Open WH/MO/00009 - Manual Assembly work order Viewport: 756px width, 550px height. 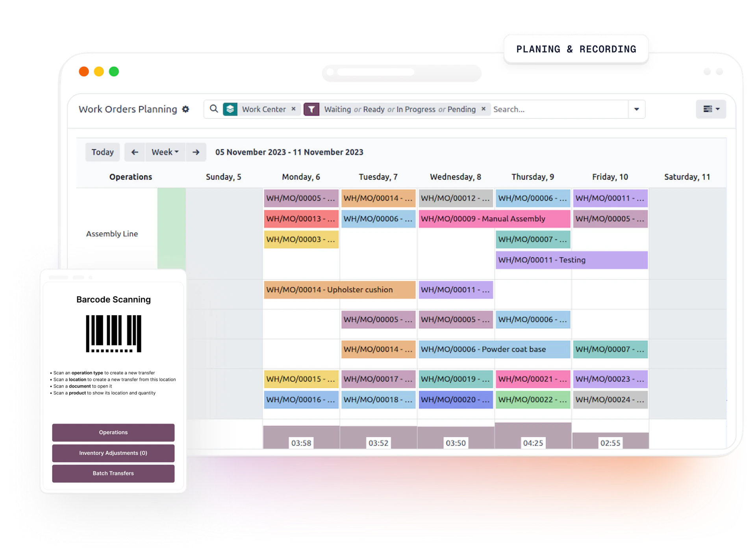[494, 219]
